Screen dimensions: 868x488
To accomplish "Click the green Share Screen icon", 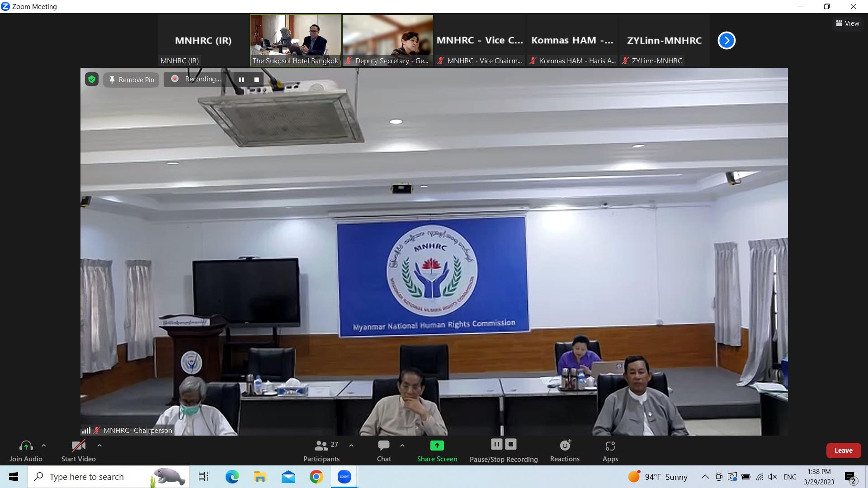I will point(437,446).
